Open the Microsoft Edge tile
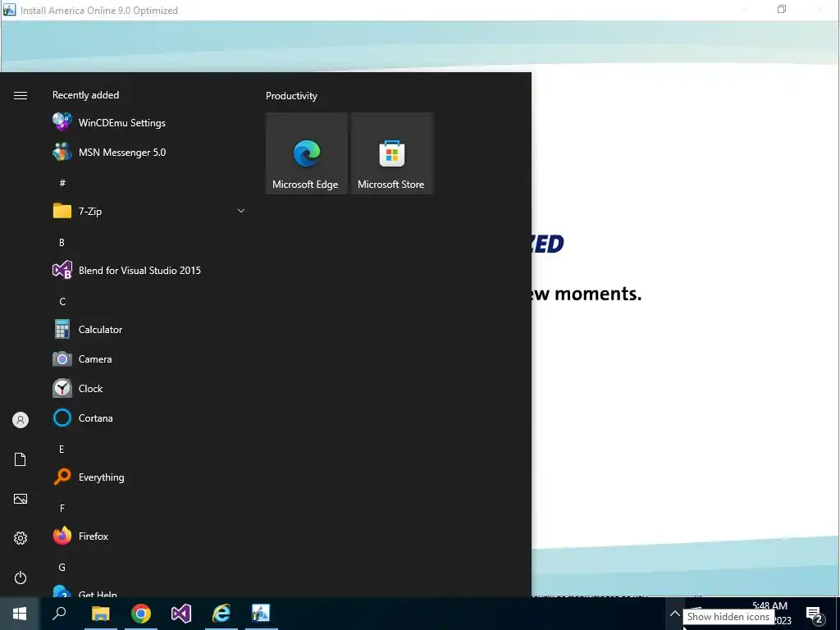Screen dimensions: 840x630 pyautogui.click(x=307, y=153)
